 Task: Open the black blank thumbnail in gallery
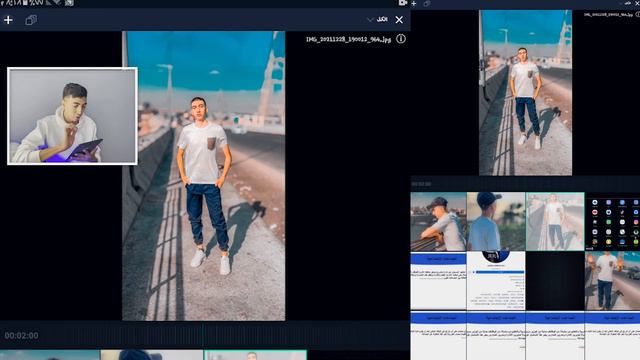pyautogui.click(x=555, y=281)
